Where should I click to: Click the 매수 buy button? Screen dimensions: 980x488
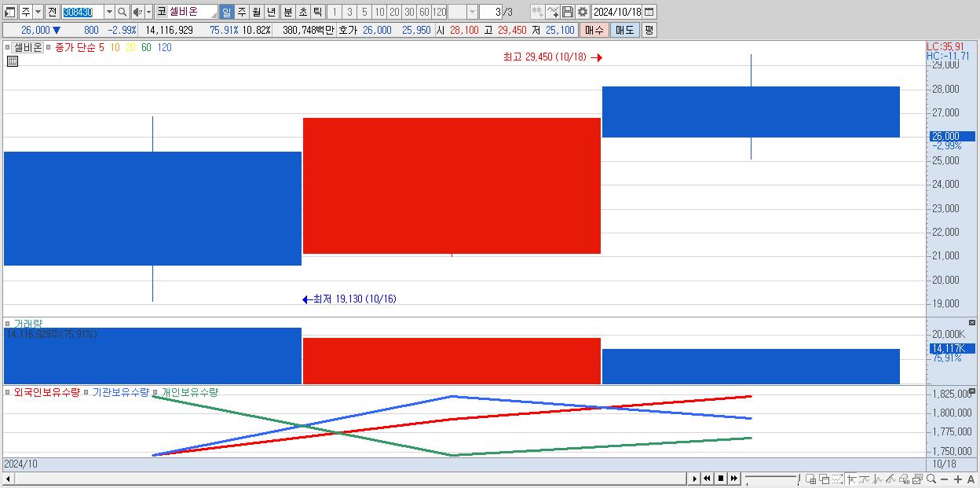pyautogui.click(x=594, y=30)
